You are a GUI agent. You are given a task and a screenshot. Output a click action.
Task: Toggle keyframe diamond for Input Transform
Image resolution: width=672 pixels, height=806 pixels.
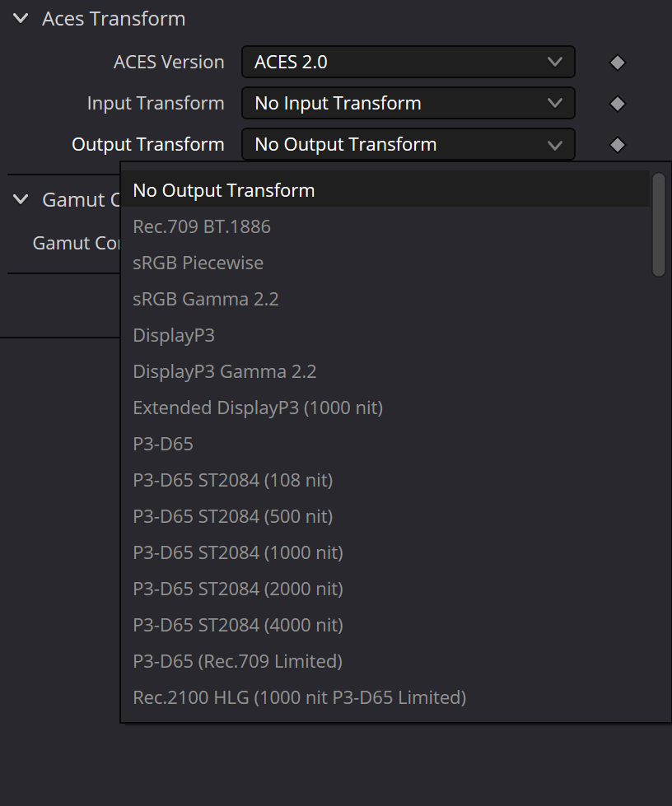pos(617,104)
